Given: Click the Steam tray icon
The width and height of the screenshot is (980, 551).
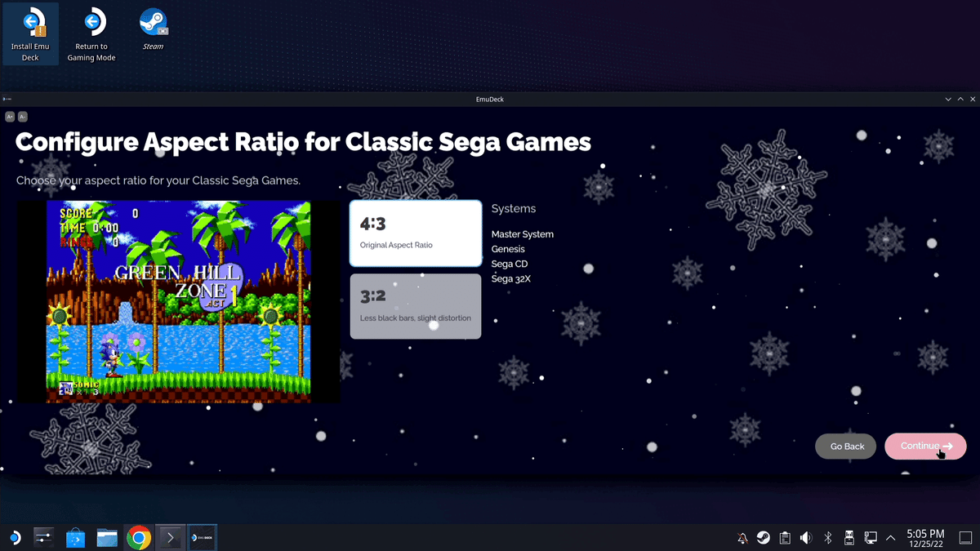Looking at the screenshot, I should tap(764, 538).
